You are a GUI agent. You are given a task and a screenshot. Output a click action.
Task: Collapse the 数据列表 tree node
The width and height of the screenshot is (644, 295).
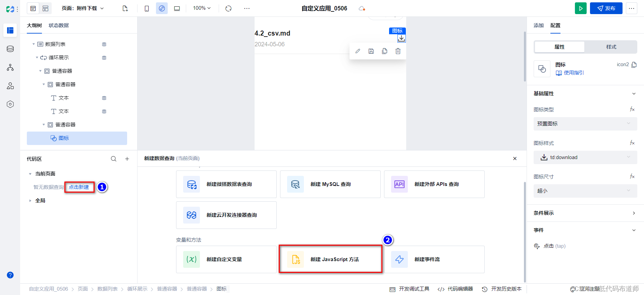[34, 44]
